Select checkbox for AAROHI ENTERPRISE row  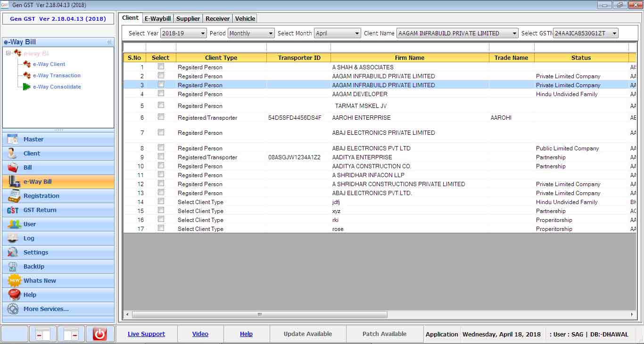[161, 117]
